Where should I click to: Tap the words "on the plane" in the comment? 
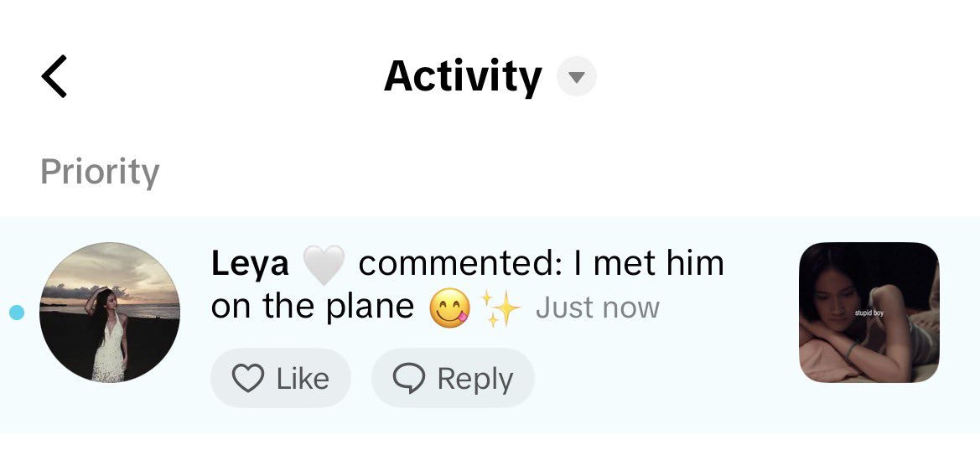(313, 308)
